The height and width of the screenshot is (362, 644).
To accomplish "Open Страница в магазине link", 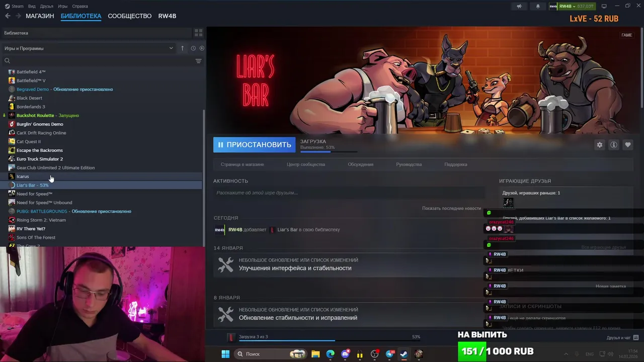I will pyautogui.click(x=242, y=164).
